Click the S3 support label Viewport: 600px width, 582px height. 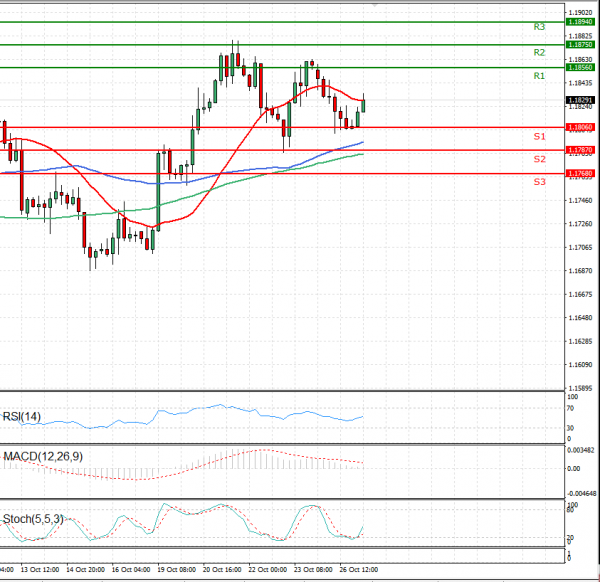pyautogui.click(x=540, y=182)
